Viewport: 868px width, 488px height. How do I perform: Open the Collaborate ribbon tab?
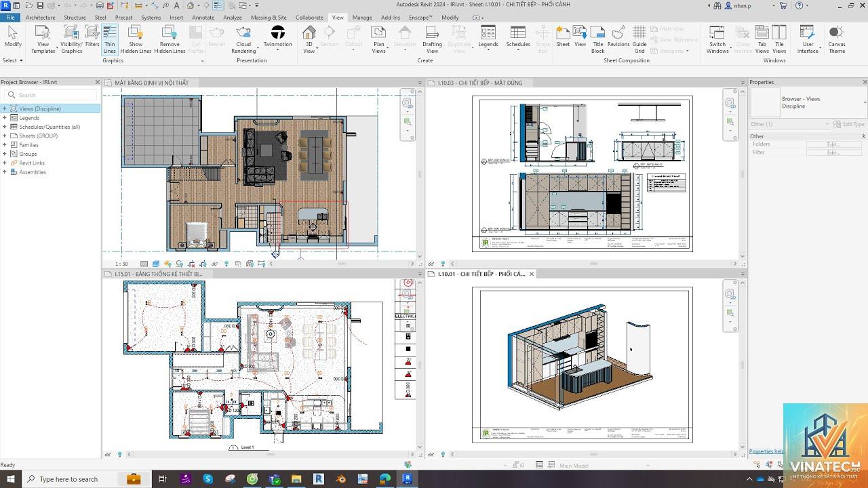tap(309, 18)
